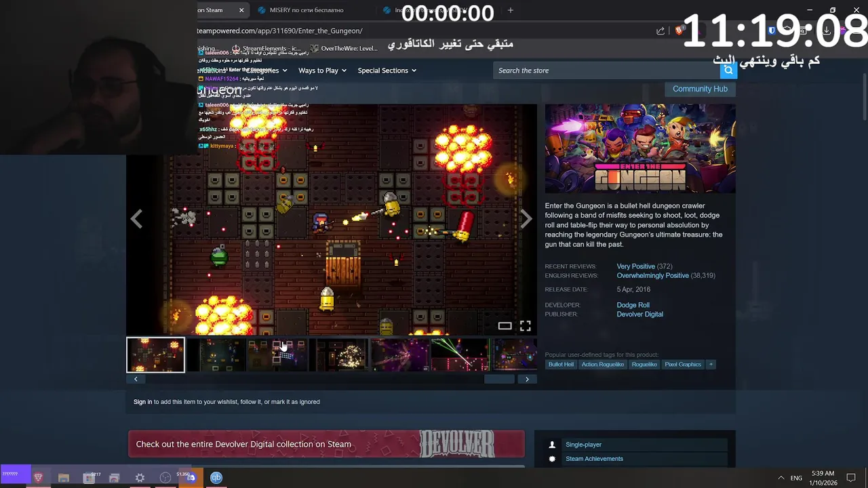Click the Enter the Gungeon capsule artwork
Viewport: 868px width, 488px height.
(640, 148)
